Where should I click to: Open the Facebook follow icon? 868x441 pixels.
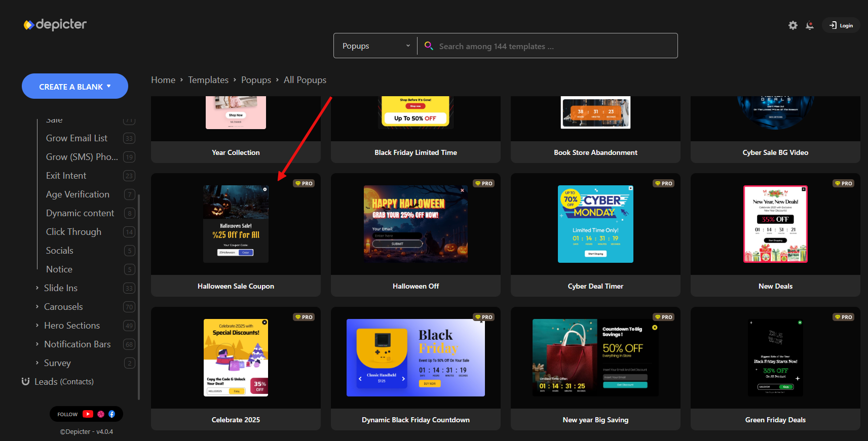(x=112, y=414)
